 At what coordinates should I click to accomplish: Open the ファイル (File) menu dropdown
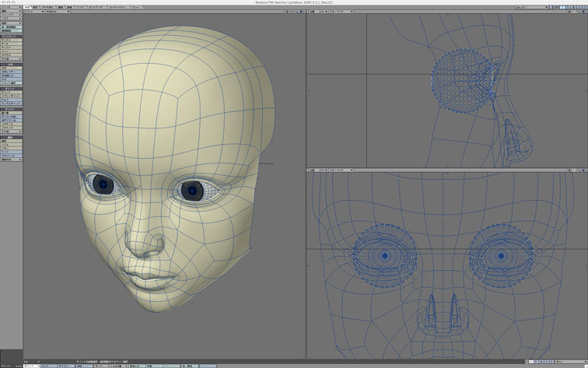tap(10, 8)
